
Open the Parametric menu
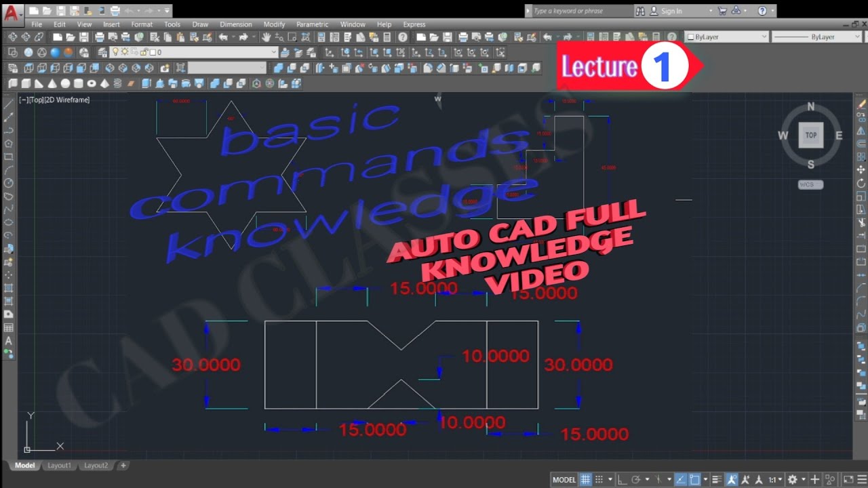(312, 24)
